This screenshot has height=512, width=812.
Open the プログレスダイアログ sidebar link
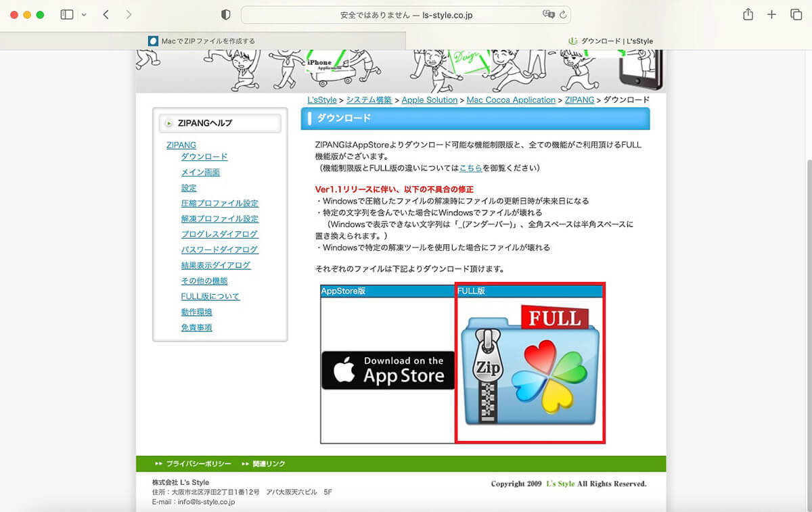[220, 235]
